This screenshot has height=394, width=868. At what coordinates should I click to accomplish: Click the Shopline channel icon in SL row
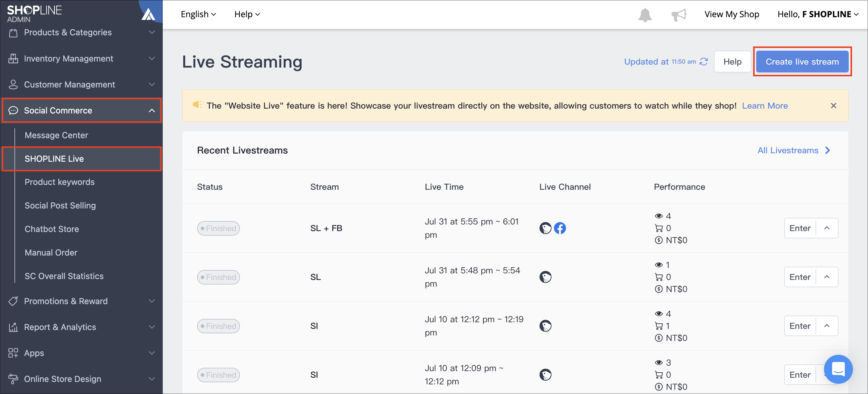[x=545, y=277]
